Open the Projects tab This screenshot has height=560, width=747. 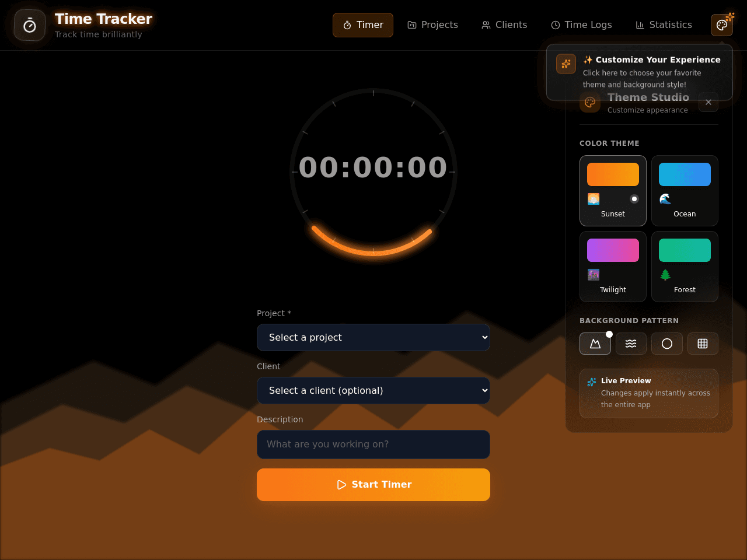tap(432, 25)
